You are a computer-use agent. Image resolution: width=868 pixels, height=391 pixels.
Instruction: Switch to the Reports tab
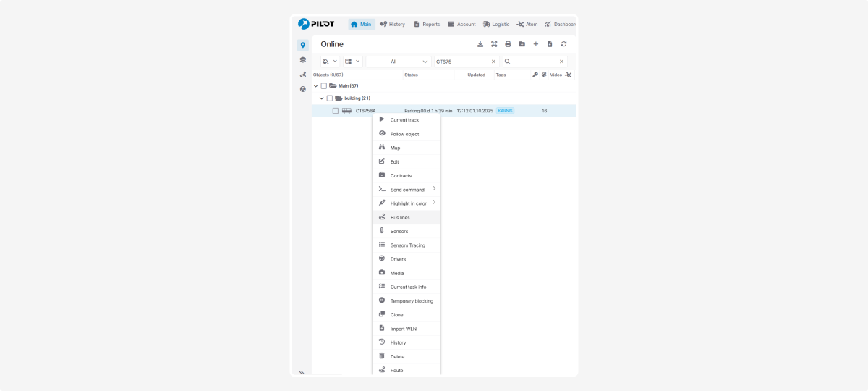coord(427,24)
